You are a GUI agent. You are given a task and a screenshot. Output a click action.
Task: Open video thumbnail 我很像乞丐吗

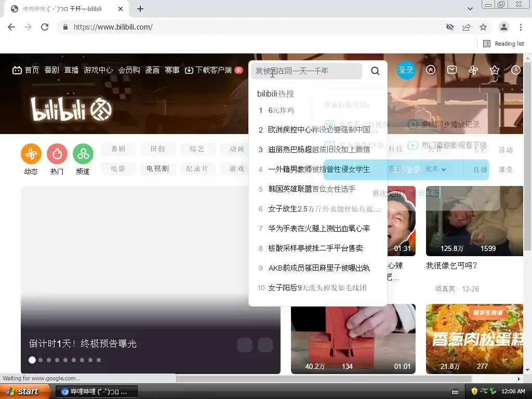pos(474,221)
